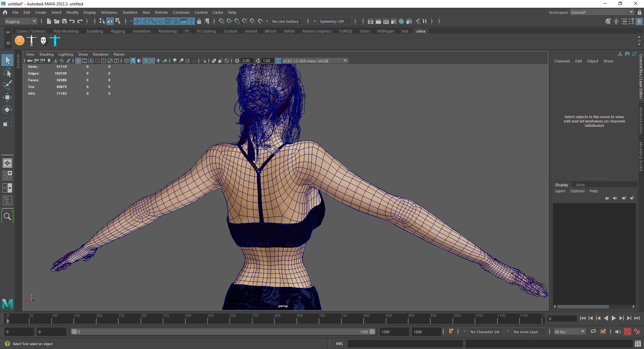This screenshot has width=644, height=349.
Task: Toggle textured display checker icon
Action: pos(152,61)
